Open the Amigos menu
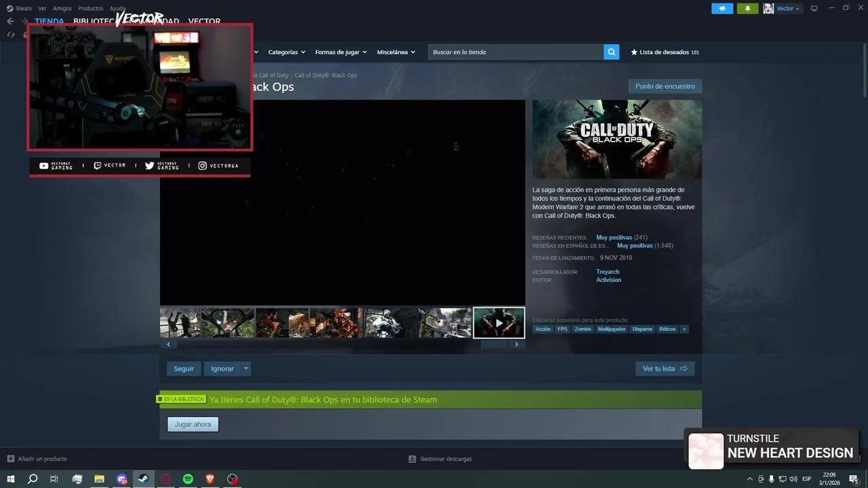Image resolution: width=868 pixels, height=488 pixels. pyautogui.click(x=62, y=8)
